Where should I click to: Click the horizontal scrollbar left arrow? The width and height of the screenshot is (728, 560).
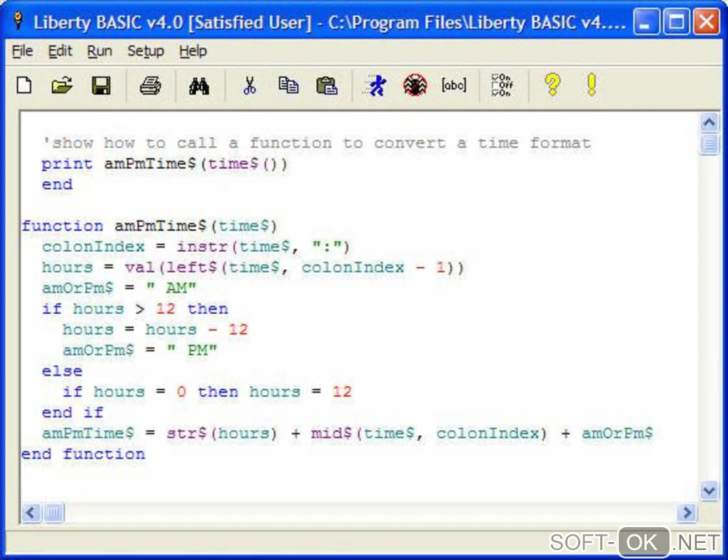click(x=31, y=513)
